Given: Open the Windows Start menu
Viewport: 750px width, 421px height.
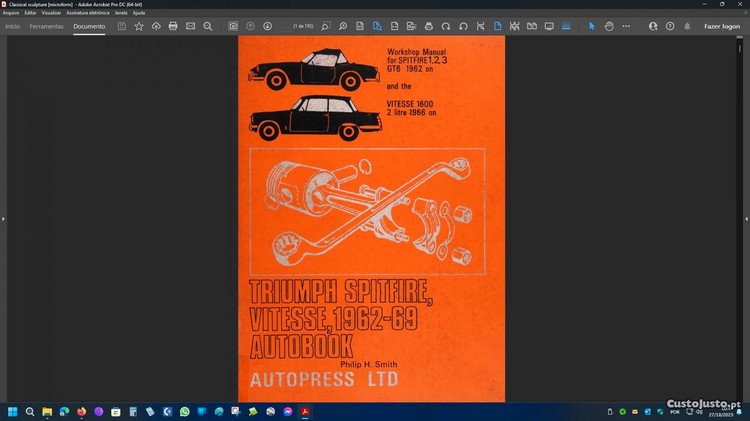Looking at the screenshot, I should (x=13, y=411).
